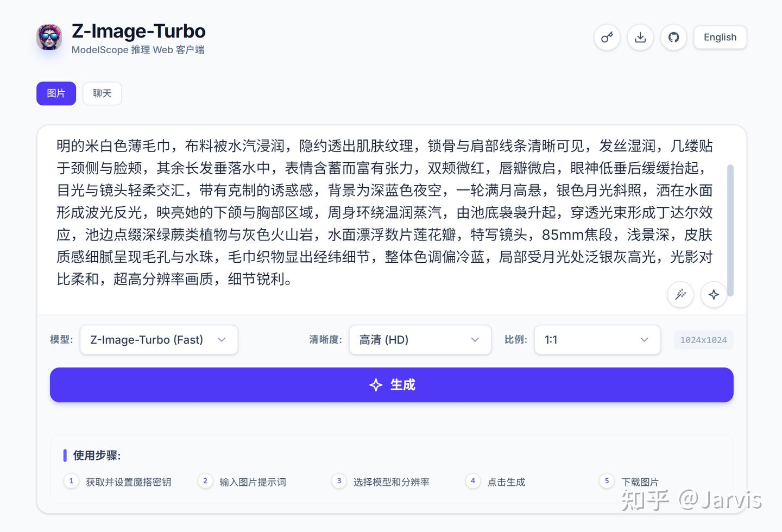Click the four-point sparkle icon in prompt box
The width and height of the screenshot is (782, 532).
click(x=714, y=294)
